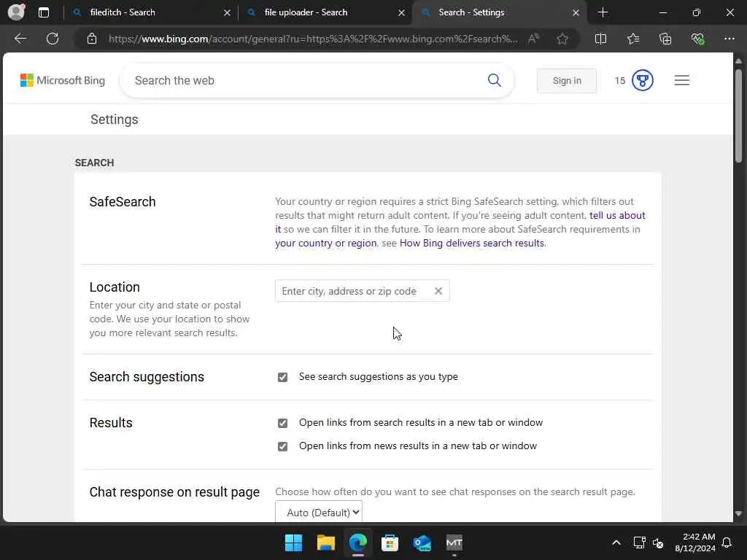Open the 'tell us about it' link
747x560 pixels.
pyautogui.click(x=617, y=215)
